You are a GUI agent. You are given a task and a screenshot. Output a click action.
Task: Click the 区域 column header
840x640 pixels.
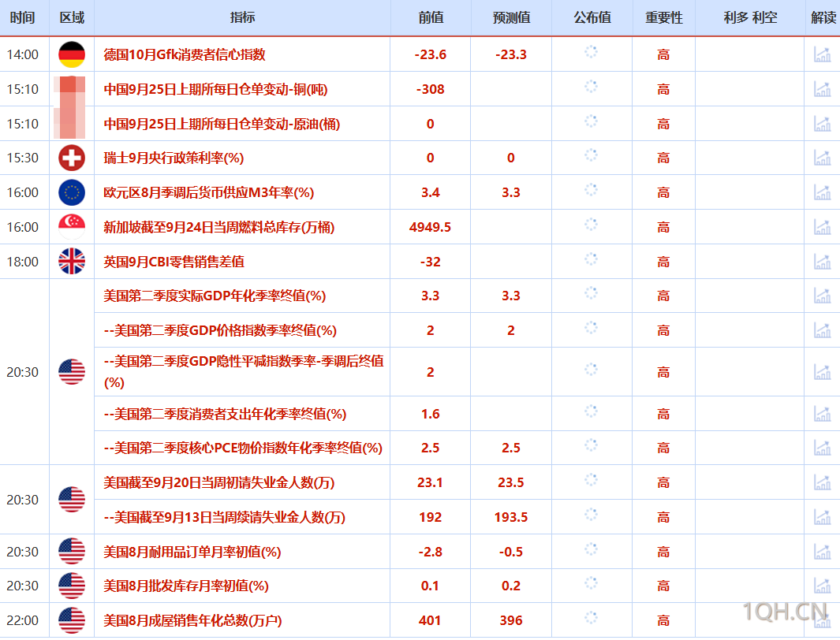(x=71, y=17)
